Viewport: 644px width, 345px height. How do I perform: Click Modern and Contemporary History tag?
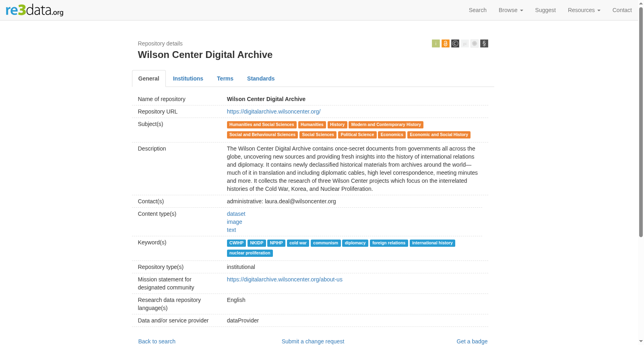click(x=386, y=125)
